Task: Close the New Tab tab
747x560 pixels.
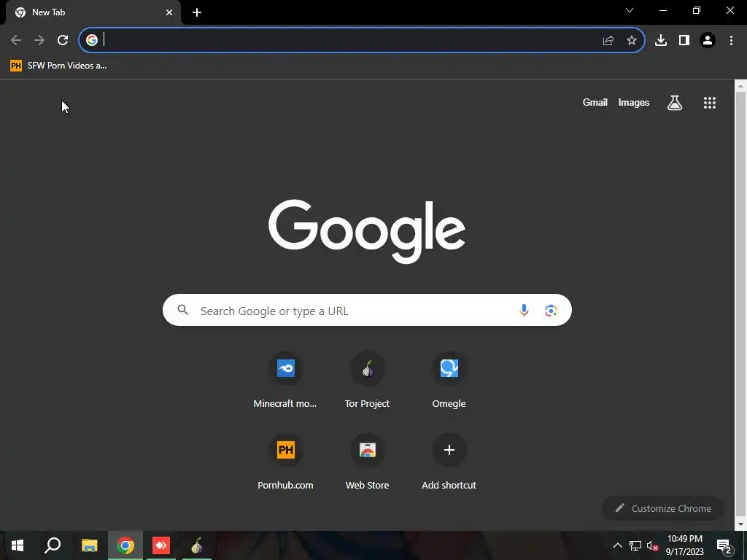Action: click(169, 12)
